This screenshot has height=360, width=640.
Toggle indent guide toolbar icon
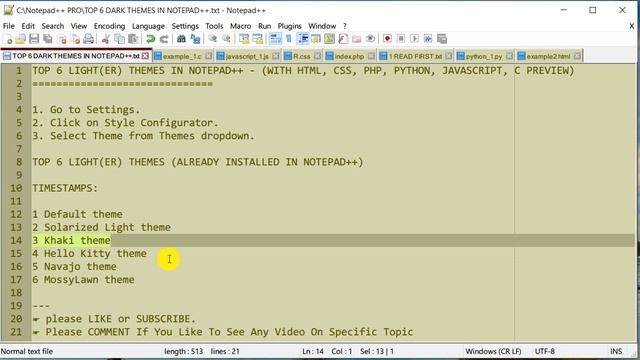303,39
